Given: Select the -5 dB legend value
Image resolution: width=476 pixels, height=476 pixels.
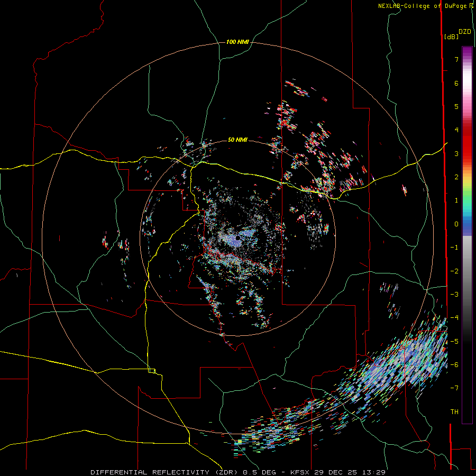Looking at the screenshot, I should [x=454, y=342].
